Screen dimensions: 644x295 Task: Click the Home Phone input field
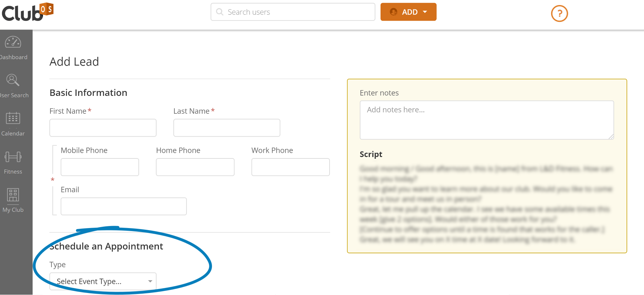(x=195, y=167)
